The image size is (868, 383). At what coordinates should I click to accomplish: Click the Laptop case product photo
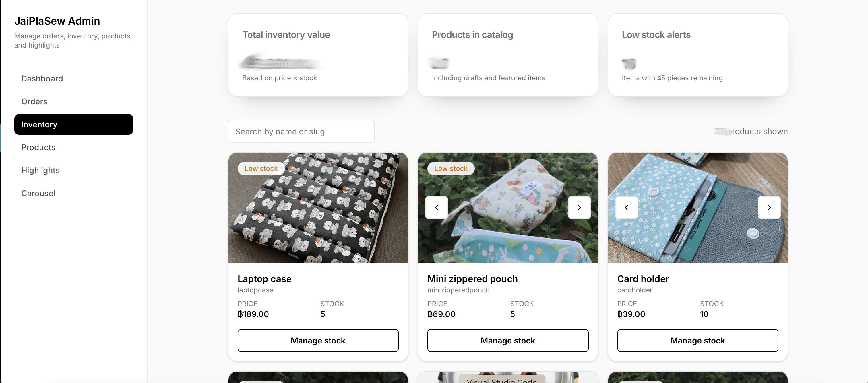[x=318, y=208]
